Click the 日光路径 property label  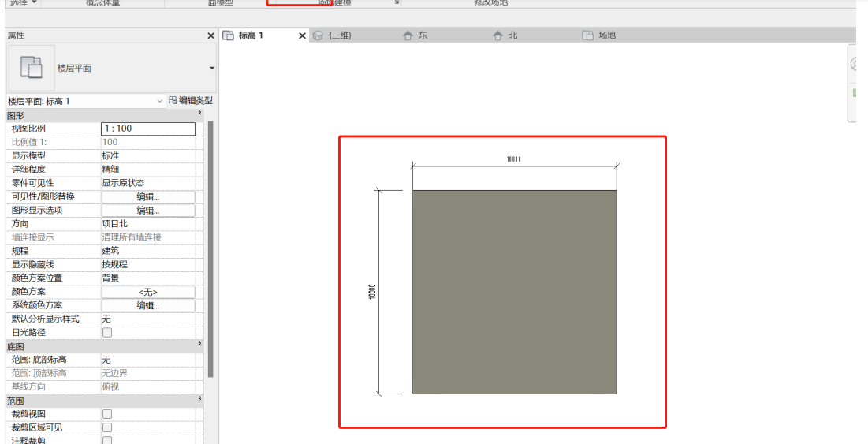pos(28,333)
